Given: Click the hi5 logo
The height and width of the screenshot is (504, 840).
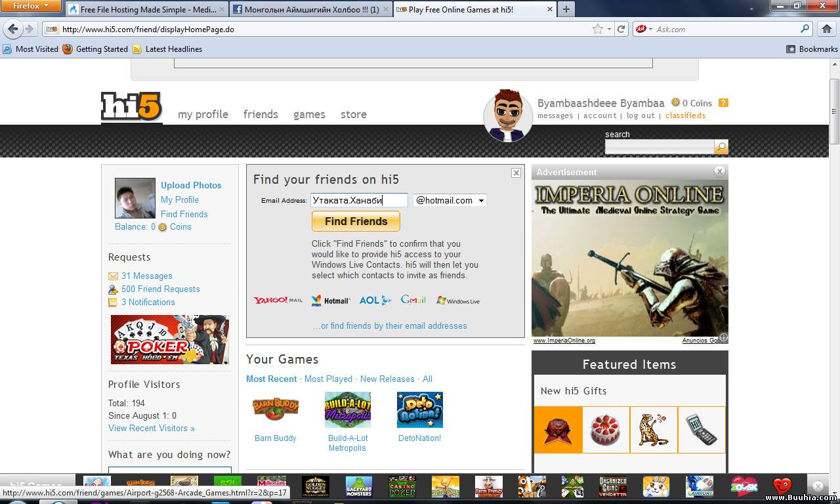Looking at the screenshot, I should [x=132, y=106].
